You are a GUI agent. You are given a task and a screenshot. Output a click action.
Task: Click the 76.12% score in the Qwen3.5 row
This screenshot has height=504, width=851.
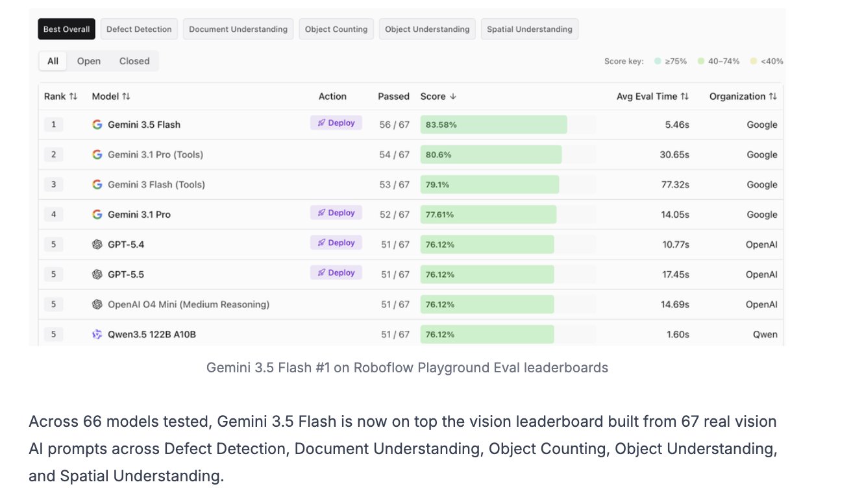click(x=440, y=335)
